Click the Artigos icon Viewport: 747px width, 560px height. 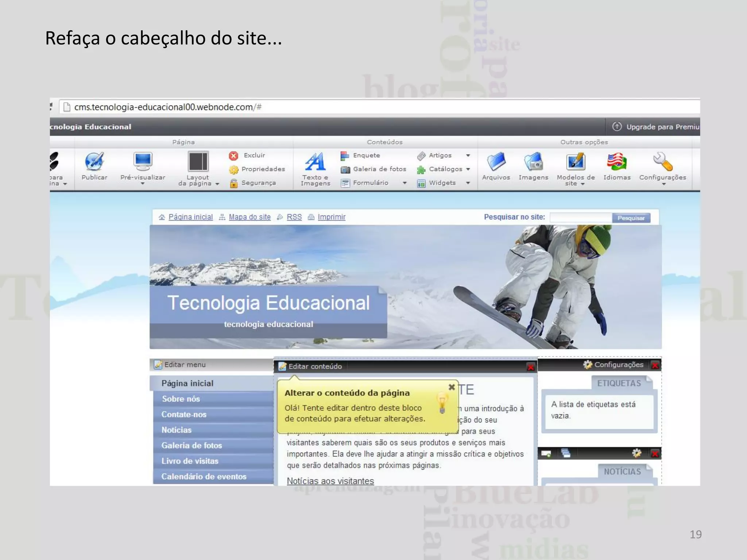coord(421,156)
